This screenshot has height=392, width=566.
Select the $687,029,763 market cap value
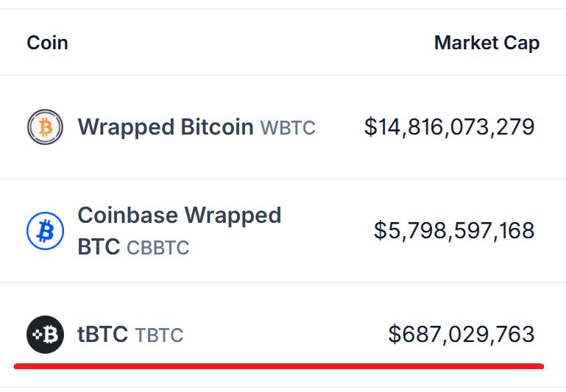[x=461, y=335]
